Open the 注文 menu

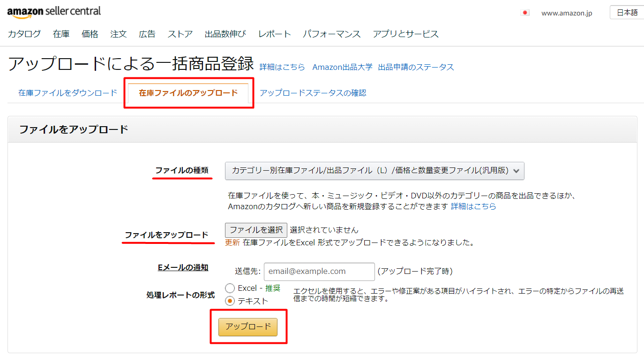click(x=119, y=34)
